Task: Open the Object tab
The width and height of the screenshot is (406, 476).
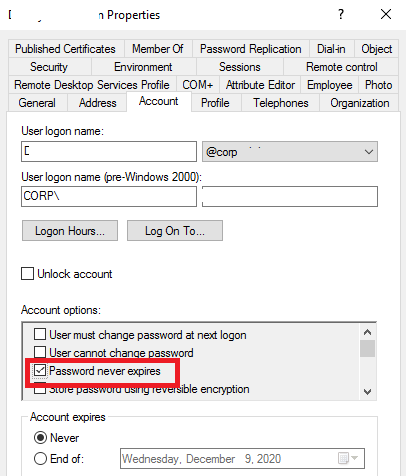Action: click(x=377, y=49)
